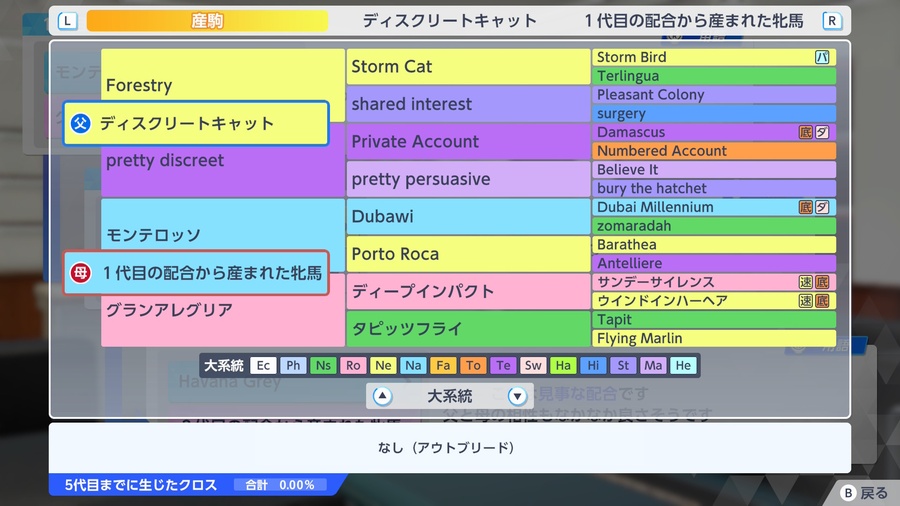Click the B 戻る back button

[864, 493]
